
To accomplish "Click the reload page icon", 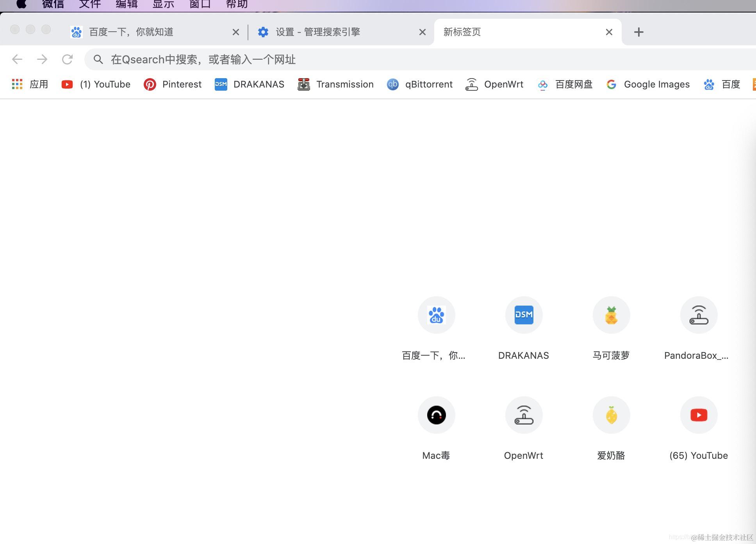I will pos(67,59).
